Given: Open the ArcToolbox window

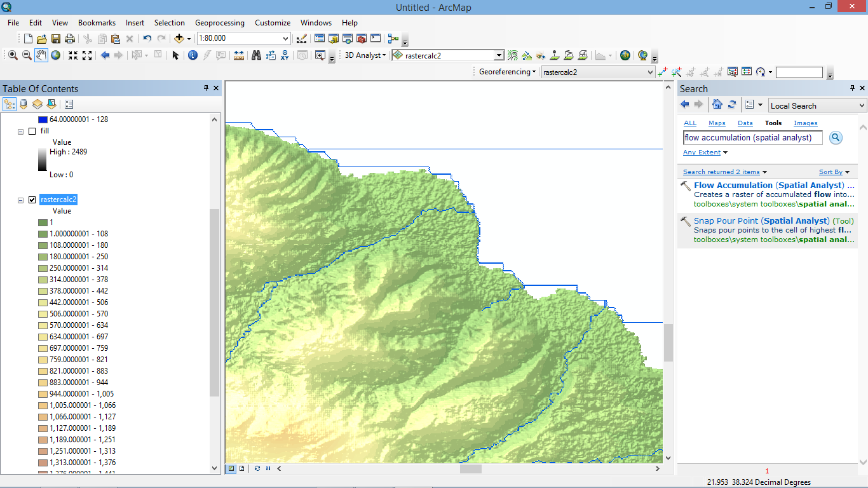Looking at the screenshot, I should (x=361, y=38).
